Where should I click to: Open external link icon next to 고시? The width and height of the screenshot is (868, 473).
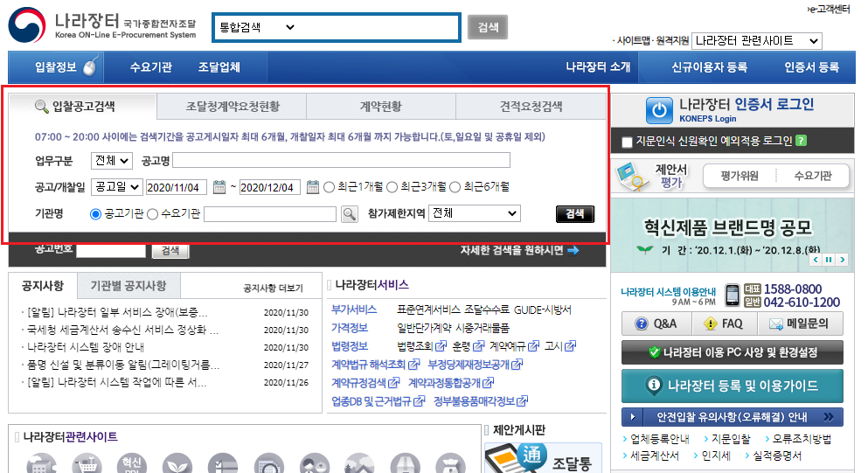pyautogui.click(x=570, y=346)
